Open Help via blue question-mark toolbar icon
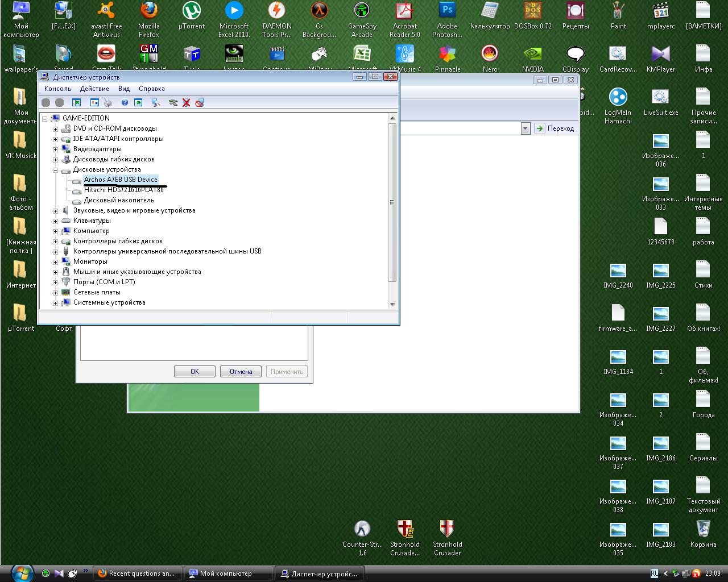The height and width of the screenshot is (582, 728). click(125, 103)
